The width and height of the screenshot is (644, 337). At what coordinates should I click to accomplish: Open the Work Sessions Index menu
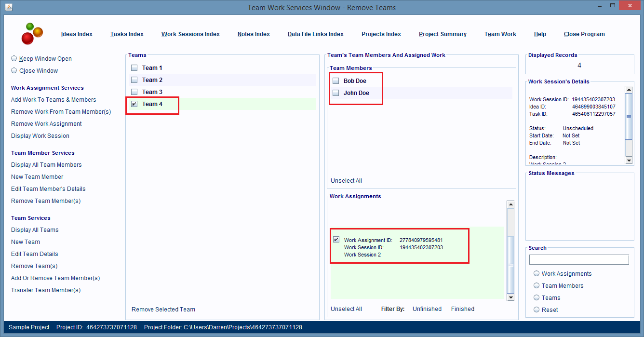190,34
